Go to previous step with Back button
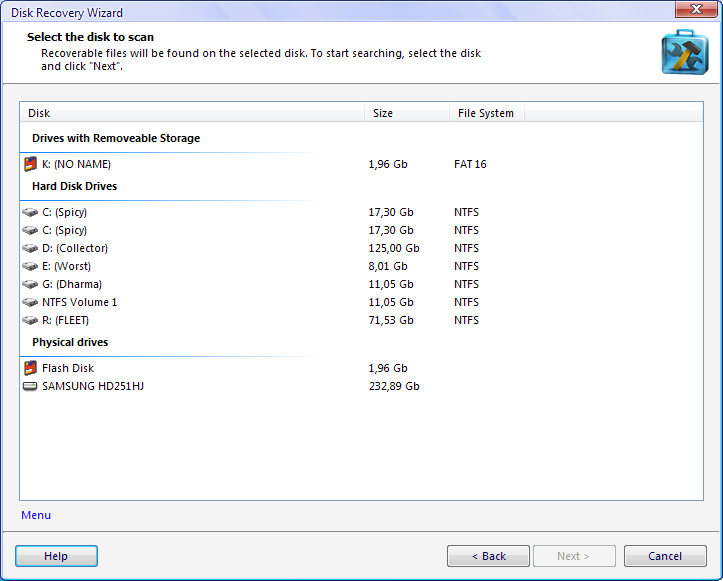The image size is (723, 581). (x=488, y=556)
